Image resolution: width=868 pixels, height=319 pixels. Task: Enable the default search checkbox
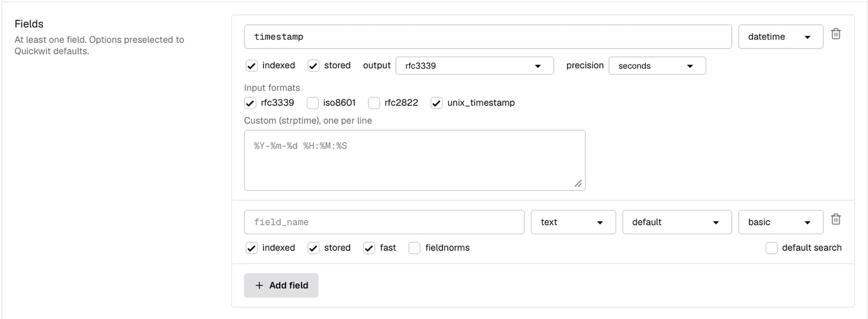(771, 248)
